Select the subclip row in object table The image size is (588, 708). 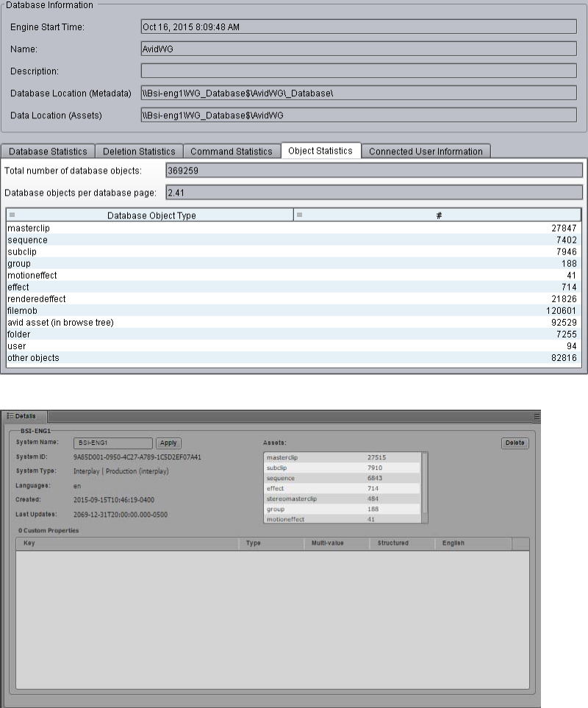[x=294, y=251]
